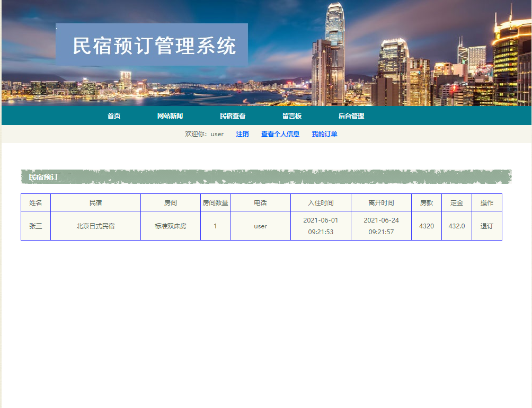This screenshot has height=408, width=532.
Task: Open the 首页 menu item
Action: (113, 116)
